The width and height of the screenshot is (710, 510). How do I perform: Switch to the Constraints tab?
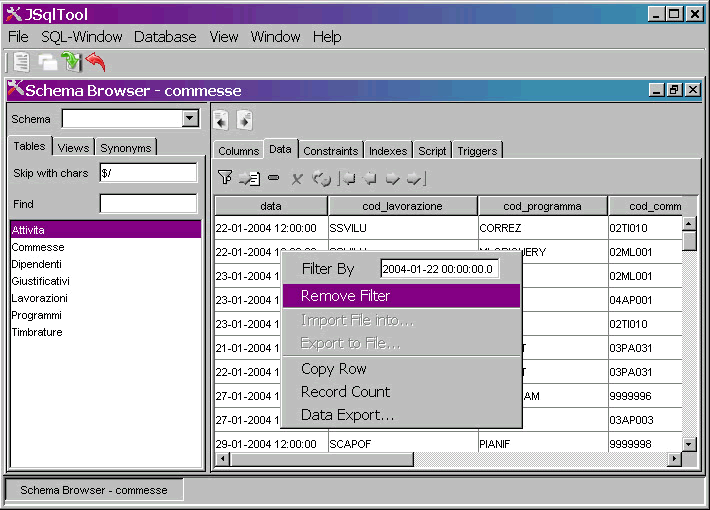click(x=331, y=151)
